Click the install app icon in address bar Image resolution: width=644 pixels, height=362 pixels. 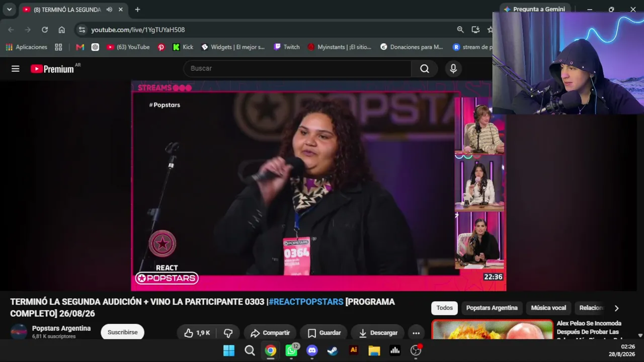point(475,30)
